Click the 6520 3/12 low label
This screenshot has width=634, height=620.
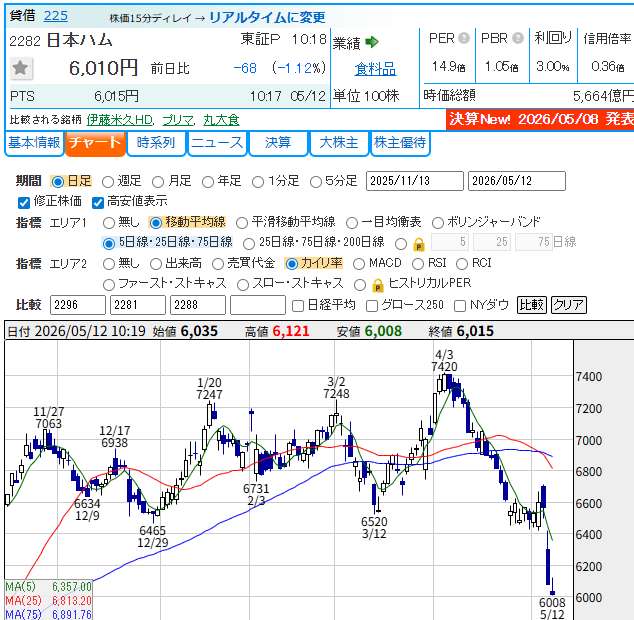point(374,528)
